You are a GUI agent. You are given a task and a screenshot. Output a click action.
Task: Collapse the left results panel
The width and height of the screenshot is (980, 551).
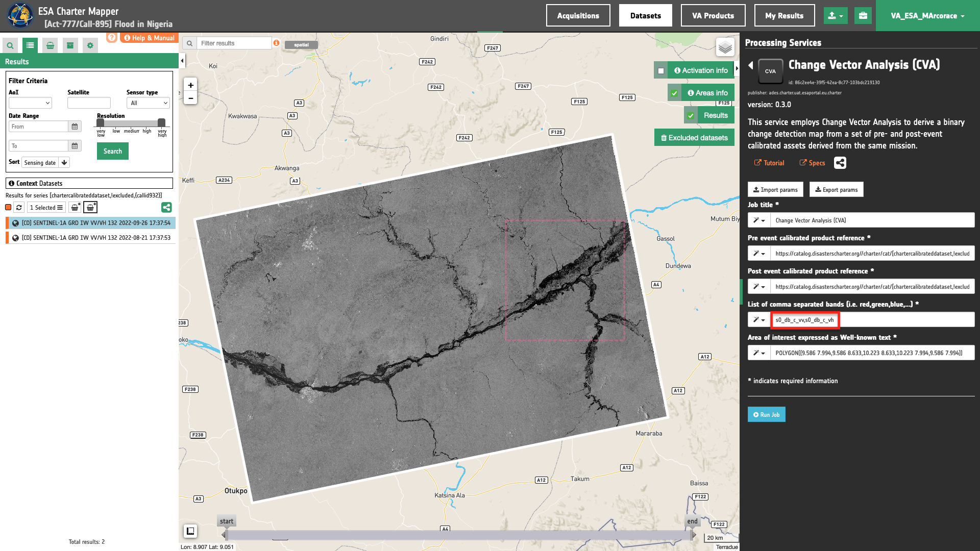coord(182,61)
